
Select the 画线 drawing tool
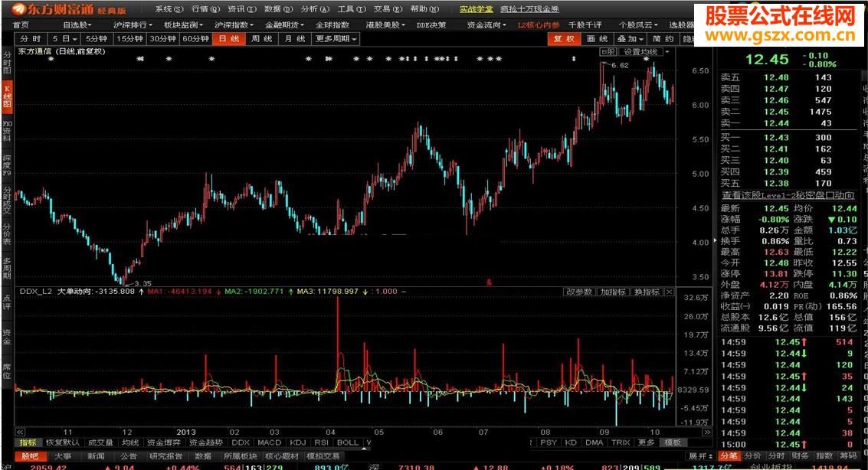click(596, 38)
